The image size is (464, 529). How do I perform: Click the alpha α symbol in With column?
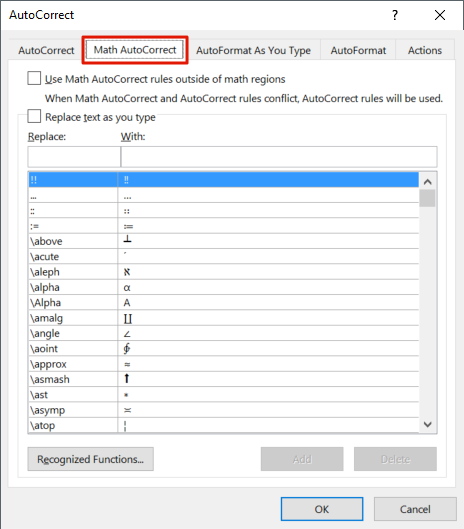point(127,288)
